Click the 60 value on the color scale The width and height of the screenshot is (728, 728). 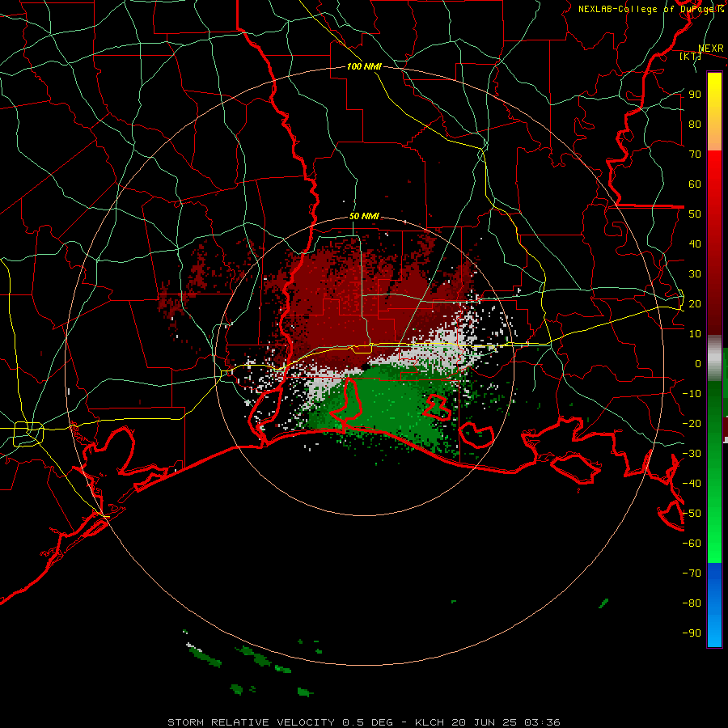pyautogui.click(x=695, y=184)
